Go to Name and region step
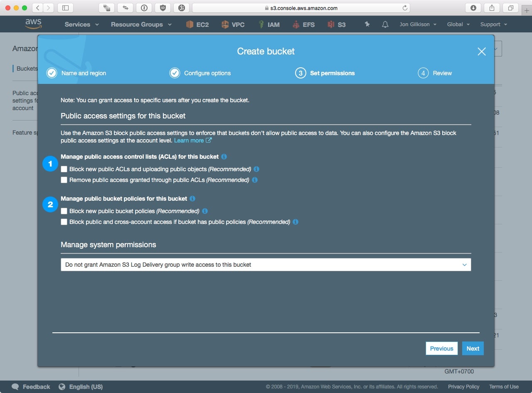Screen dimensions: 532x393 (76, 73)
